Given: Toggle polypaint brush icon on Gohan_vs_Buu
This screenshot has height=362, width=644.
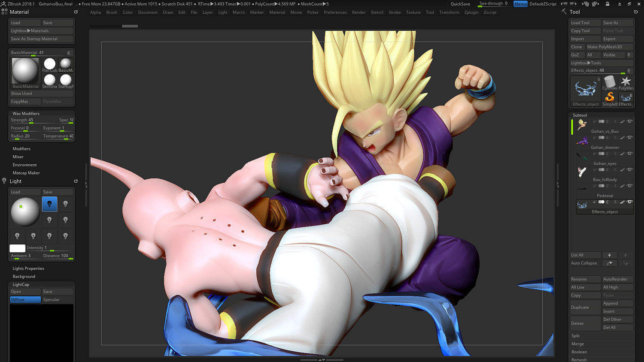Looking at the screenshot, I should (622, 121).
